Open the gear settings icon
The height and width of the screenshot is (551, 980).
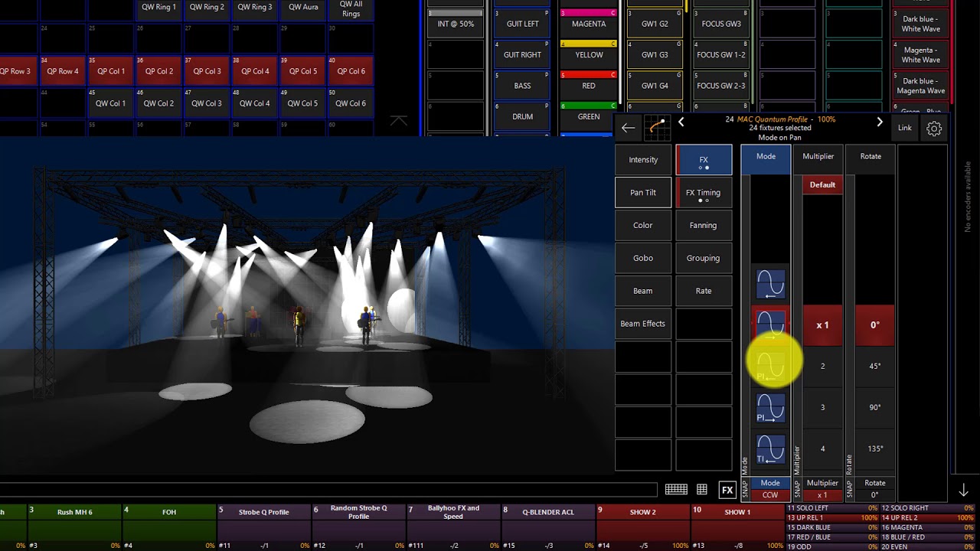934,129
